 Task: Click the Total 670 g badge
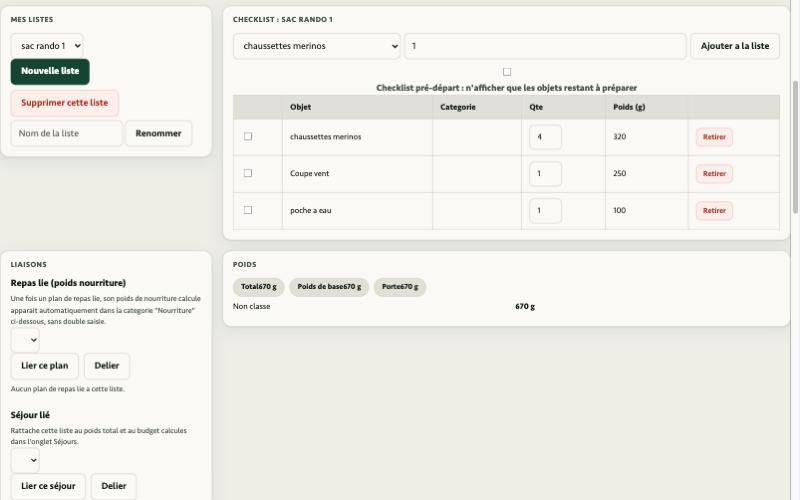point(259,287)
